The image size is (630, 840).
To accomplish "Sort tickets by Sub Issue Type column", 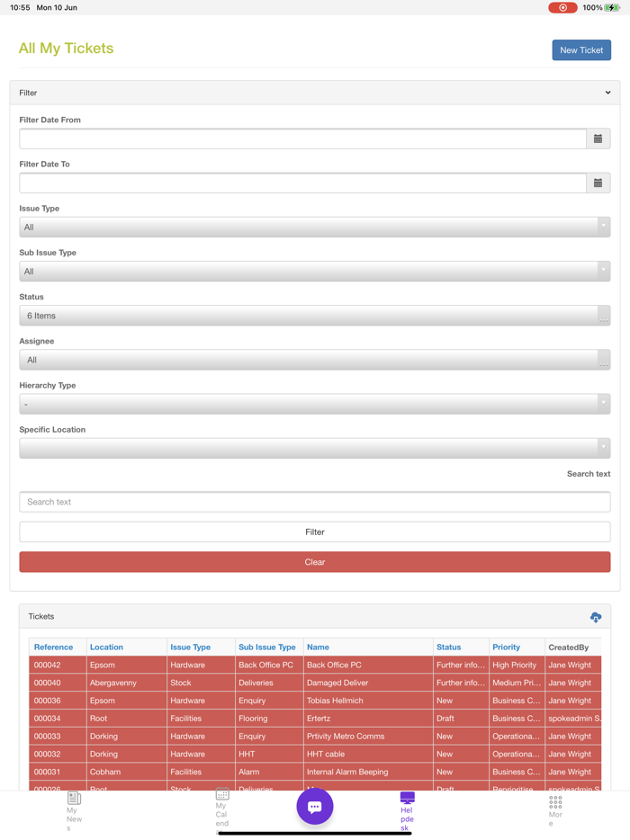I will click(x=267, y=648).
